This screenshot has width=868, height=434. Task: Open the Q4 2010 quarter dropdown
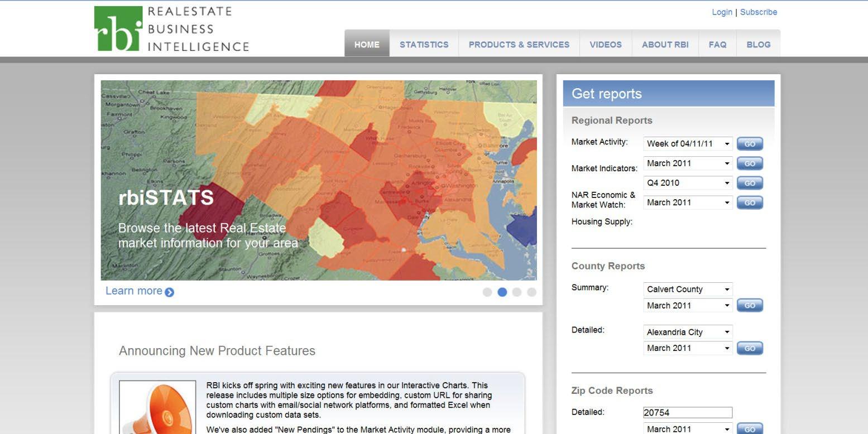(x=688, y=183)
